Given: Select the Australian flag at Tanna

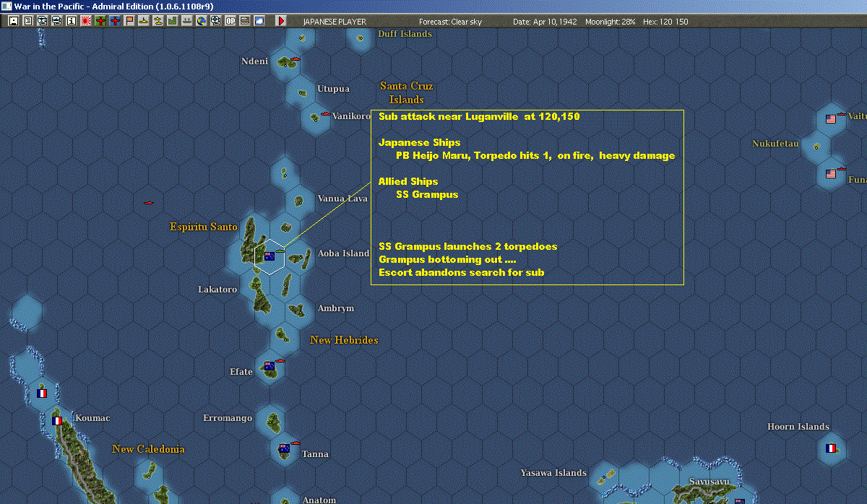Looking at the screenshot, I should (x=284, y=448).
